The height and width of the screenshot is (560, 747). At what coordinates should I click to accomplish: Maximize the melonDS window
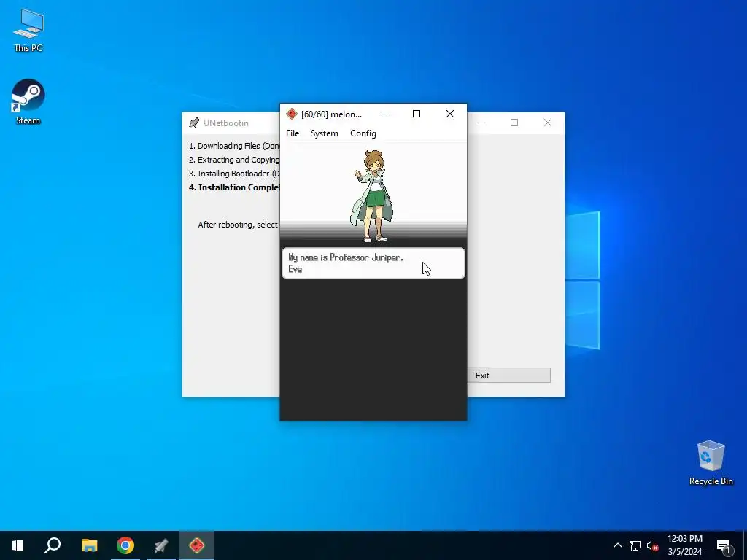[417, 114]
